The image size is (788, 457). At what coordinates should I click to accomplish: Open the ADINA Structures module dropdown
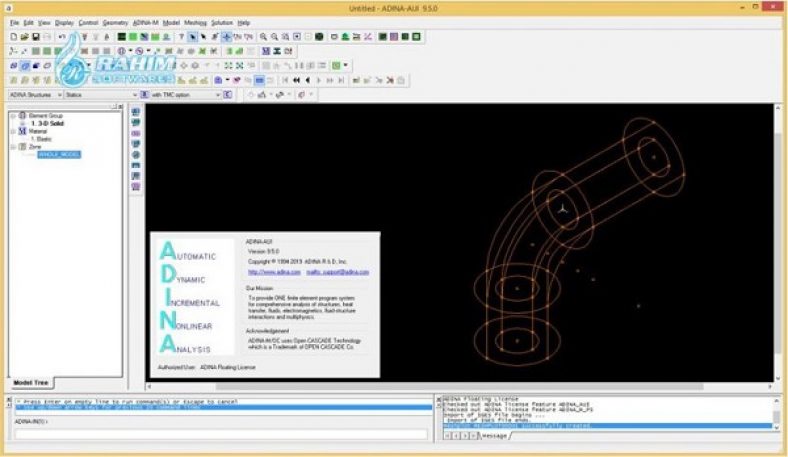35,95
